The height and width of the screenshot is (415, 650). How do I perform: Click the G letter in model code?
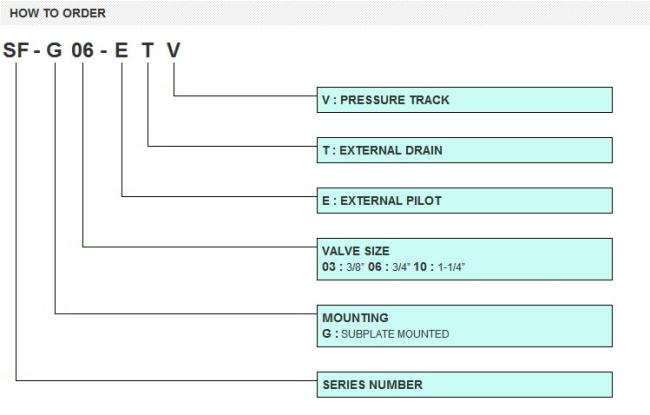(54, 50)
